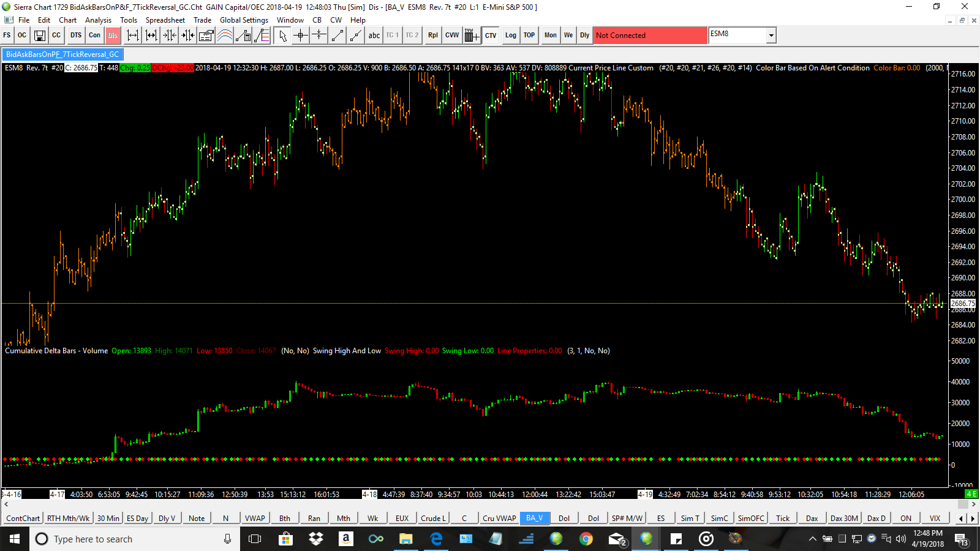Click the CVW toolbar button
This screenshot has height=551, width=980.
coord(452,36)
